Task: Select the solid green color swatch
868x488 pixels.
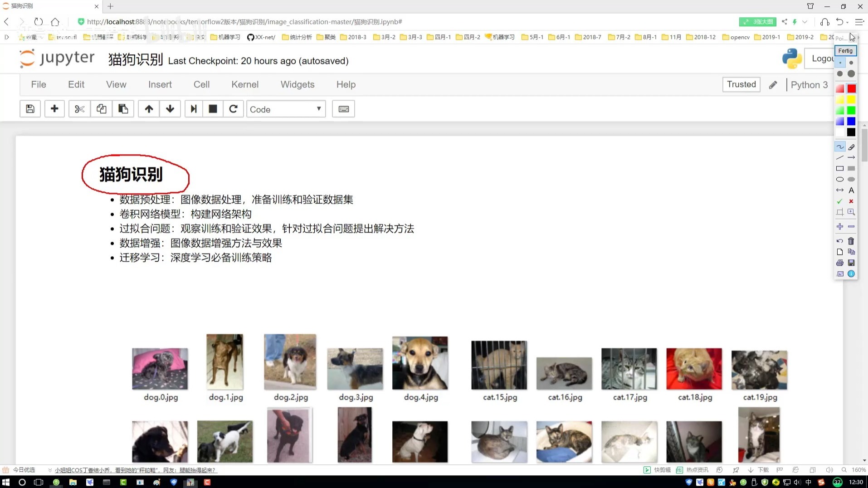Action: pos(851,110)
